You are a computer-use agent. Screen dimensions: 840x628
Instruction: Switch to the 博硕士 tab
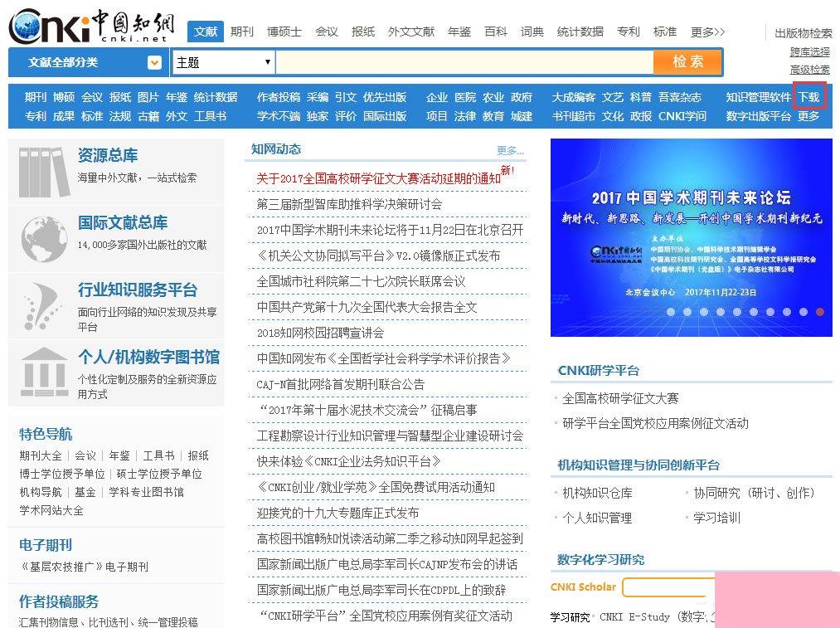(x=284, y=32)
